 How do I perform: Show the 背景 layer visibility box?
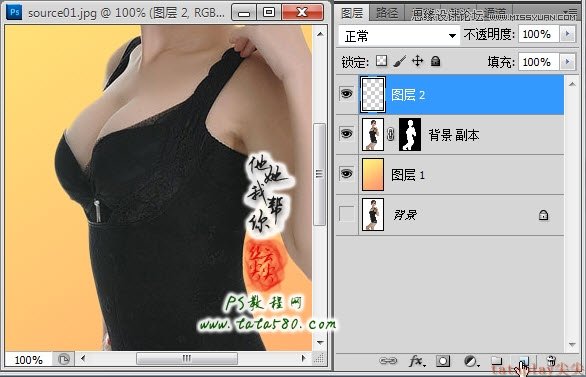click(x=346, y=214)
